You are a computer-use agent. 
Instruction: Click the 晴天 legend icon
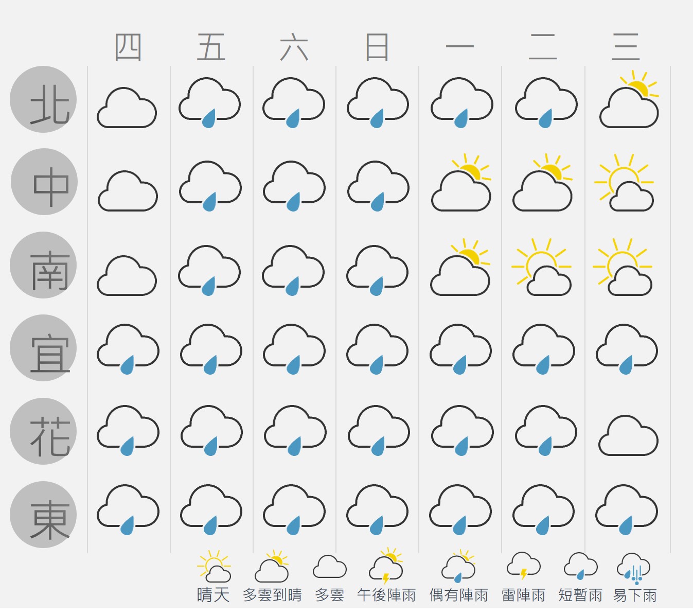click(x=214, y=566)
